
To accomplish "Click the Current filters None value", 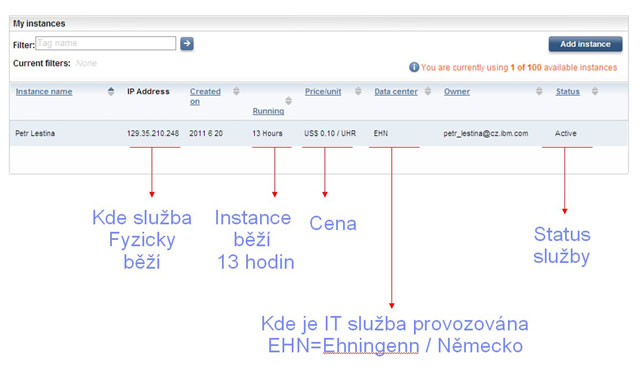I will [86, 63].
